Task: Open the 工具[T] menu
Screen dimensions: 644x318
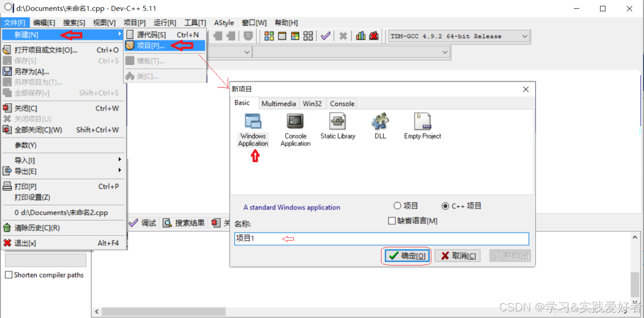Action: click(195, 22)
